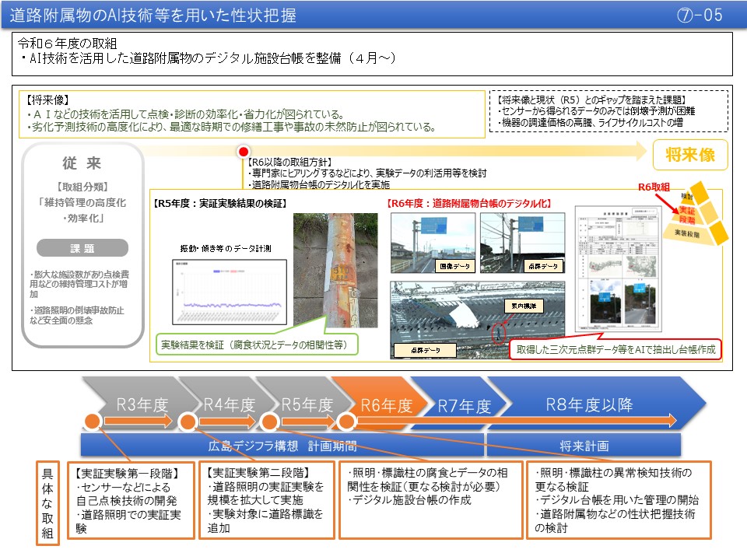The image size is (747, 560).
Task: Select the R3年度 timeline chevron
Action: coord(142,404)
